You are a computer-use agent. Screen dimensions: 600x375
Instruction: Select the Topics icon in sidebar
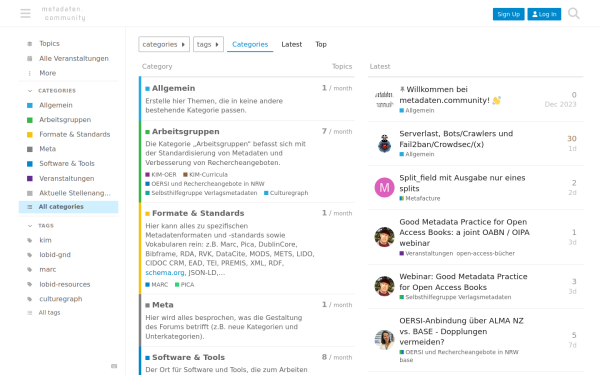pos(30,44)
